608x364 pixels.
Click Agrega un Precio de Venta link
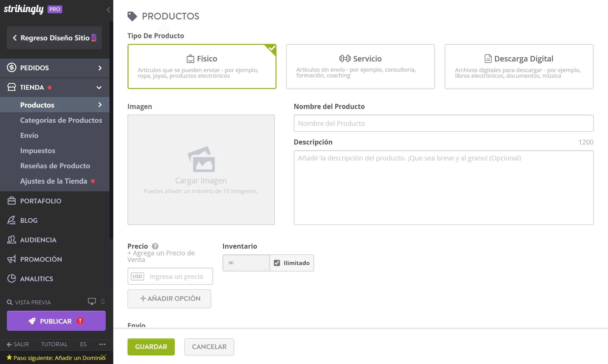click(161, 256)
